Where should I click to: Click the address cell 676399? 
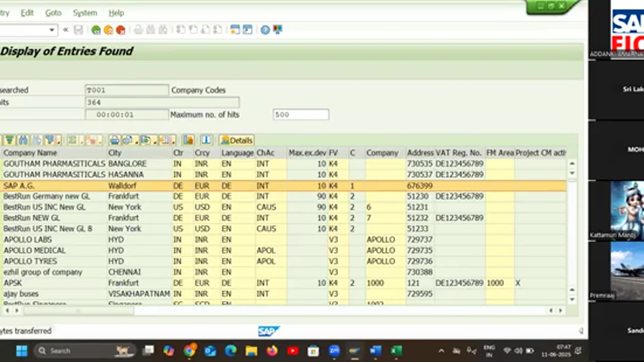pyautogui.click(x=420, y=186)
